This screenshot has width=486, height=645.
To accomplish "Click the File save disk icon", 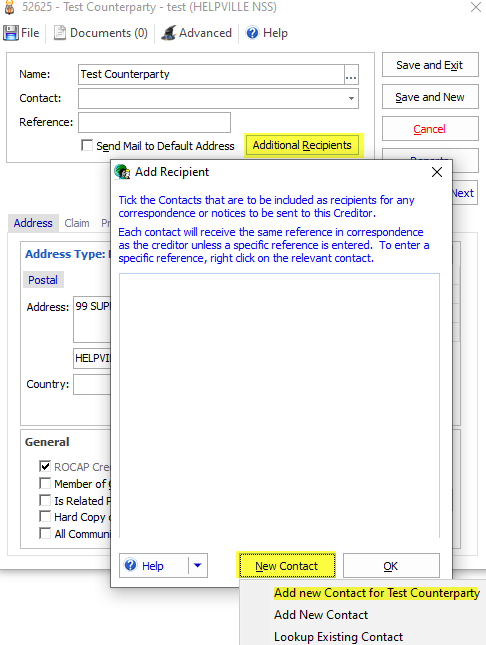I will 11,33.
